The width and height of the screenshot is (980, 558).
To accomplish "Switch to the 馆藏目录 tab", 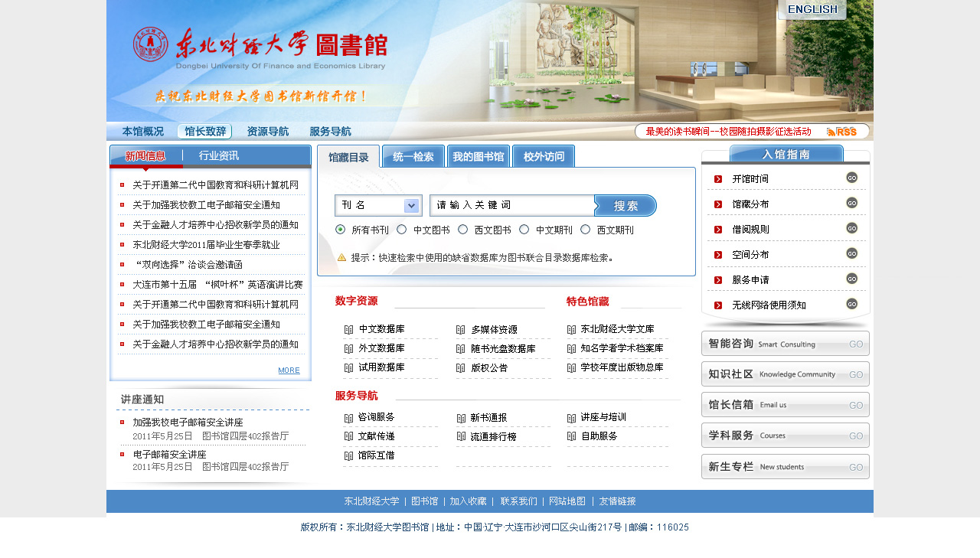I will coord(348,157).
